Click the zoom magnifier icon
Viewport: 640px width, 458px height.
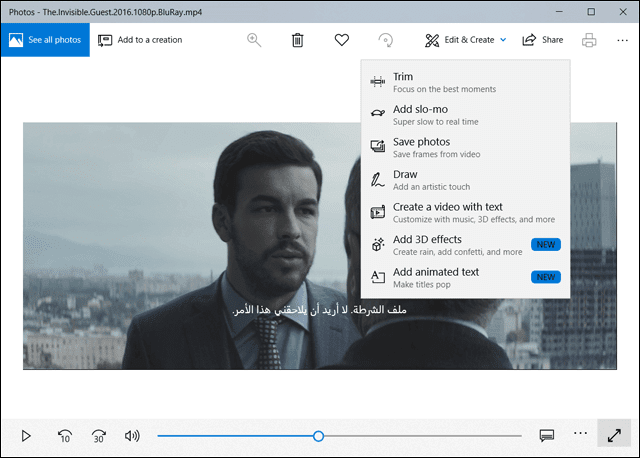[254, 40]
